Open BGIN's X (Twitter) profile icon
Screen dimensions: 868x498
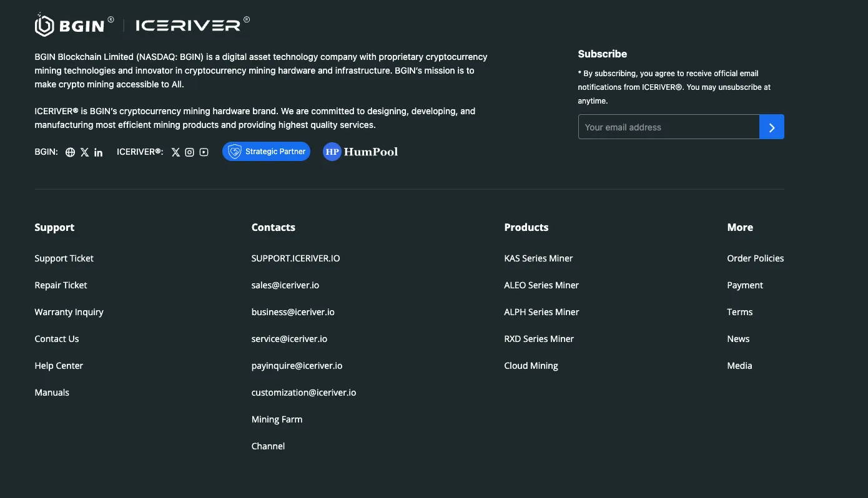[85, 152]
